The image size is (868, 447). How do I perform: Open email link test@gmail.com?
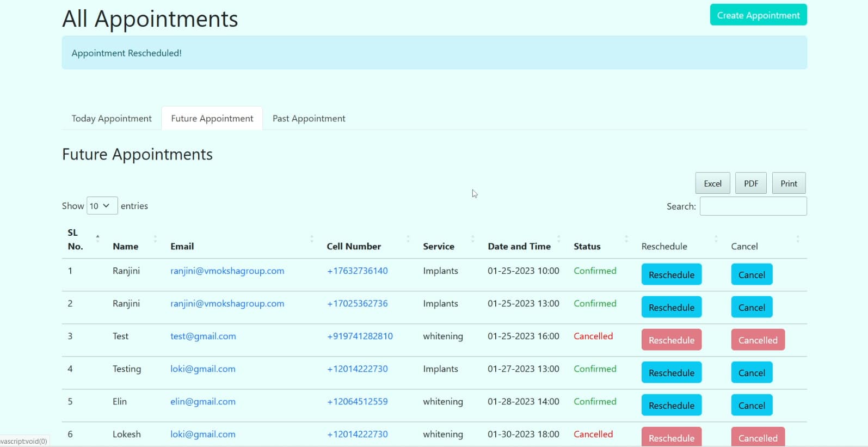(x=203, y=336)
